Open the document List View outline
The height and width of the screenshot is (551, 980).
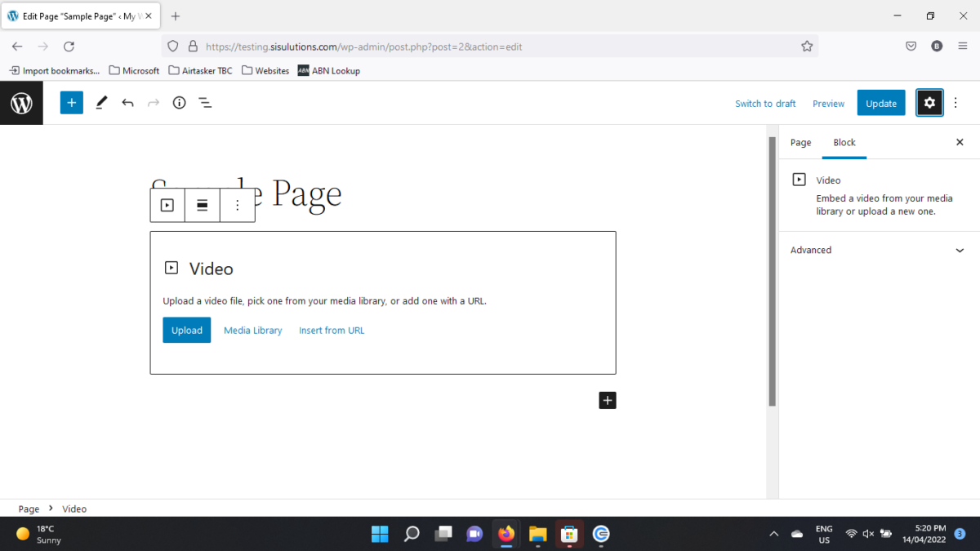205,102
